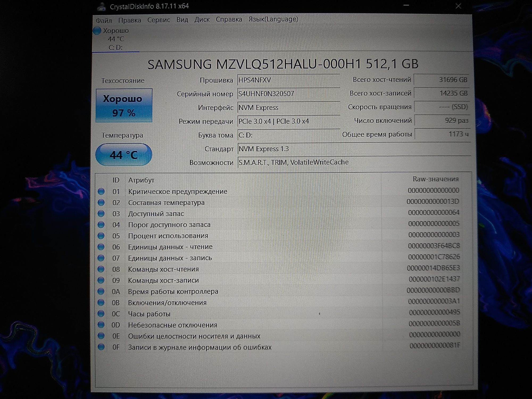The image size is (532, 399).
Task: Click raw value 000000000013D
Action: click(x=433, y=202)
